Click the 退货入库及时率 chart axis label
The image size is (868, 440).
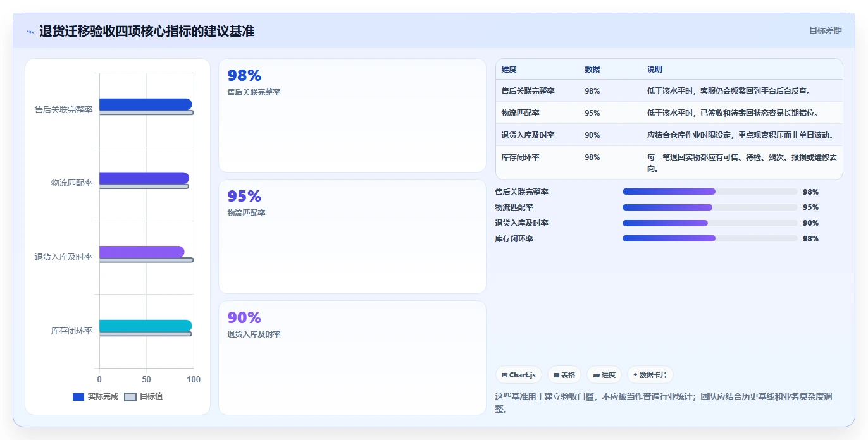(64, 257)
